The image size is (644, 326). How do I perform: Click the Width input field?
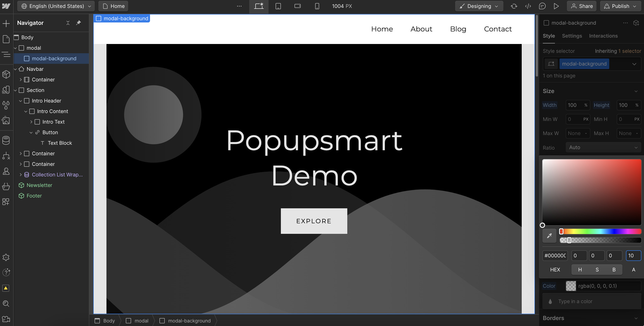(578, 105)
